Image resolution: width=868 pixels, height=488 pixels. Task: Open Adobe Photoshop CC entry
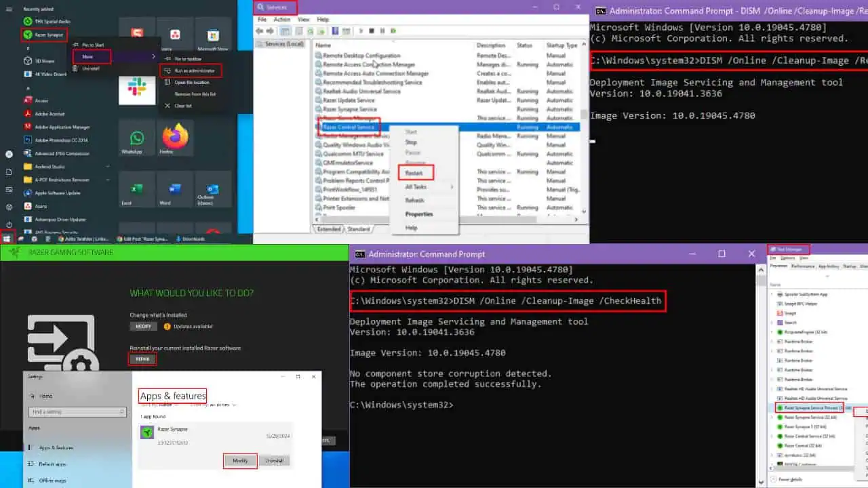[56, 140]
